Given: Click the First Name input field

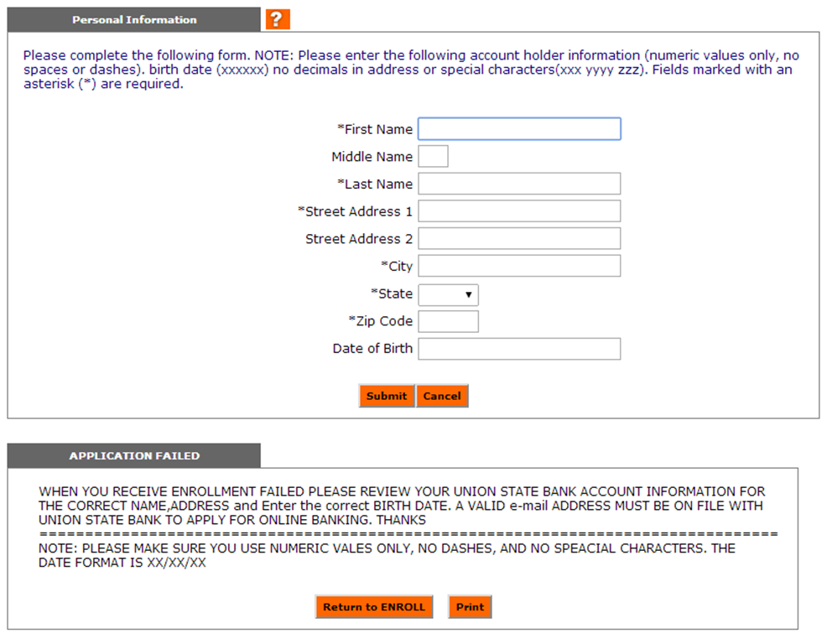Looking at the screenshot, I should [519, 129].
